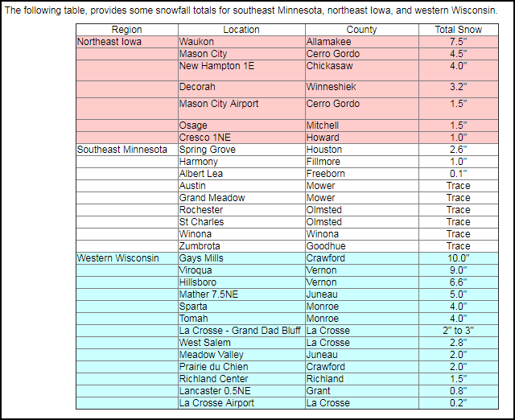Click the Zumbrota location cell
The image size is (515, 420).
coord(241,246)
